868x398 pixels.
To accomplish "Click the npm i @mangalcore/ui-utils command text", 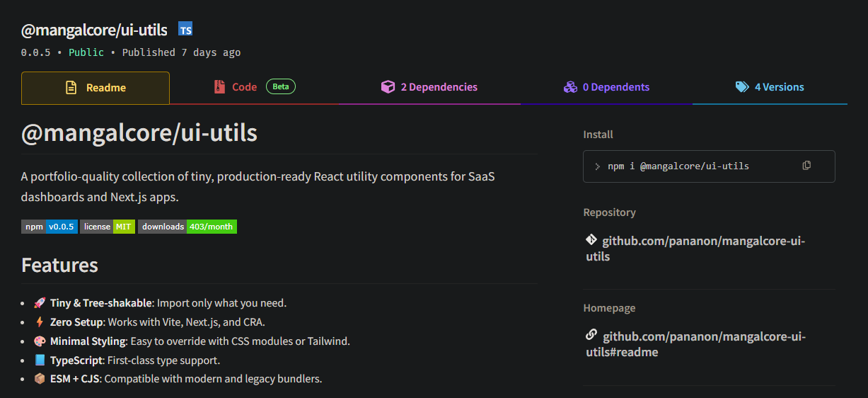I will coord(678,166).
